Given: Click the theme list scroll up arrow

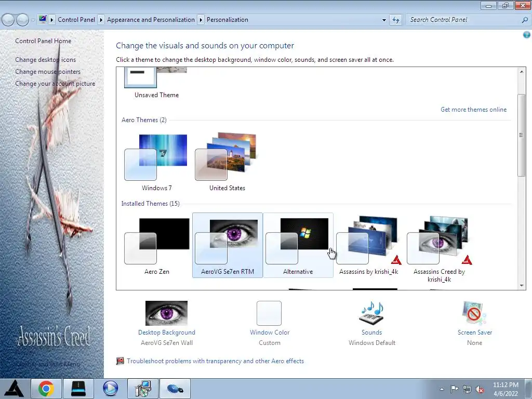Looking at the screenshot, I should pyautogui.click(x=522, y=72).
